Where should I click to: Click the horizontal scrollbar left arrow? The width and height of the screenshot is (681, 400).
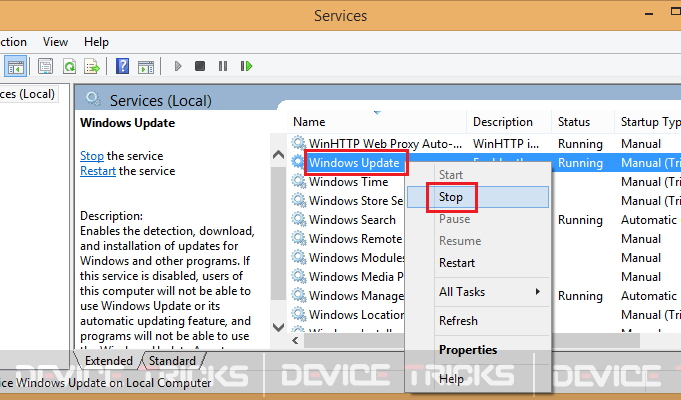click(x=295, y=340)
